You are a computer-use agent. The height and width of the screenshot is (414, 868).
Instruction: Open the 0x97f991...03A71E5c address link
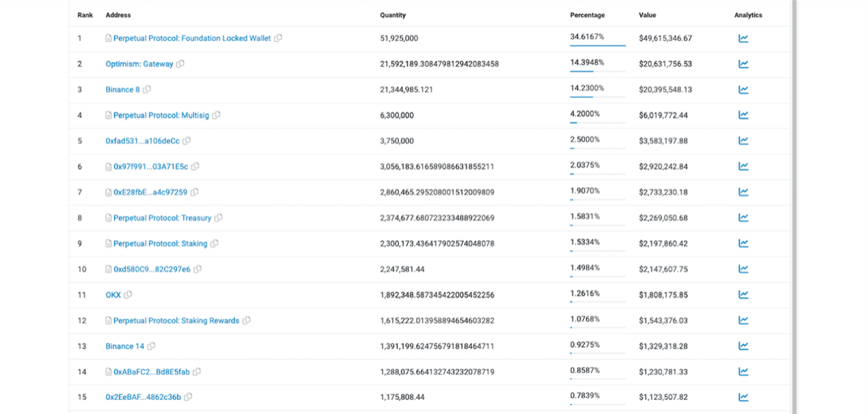151,166
